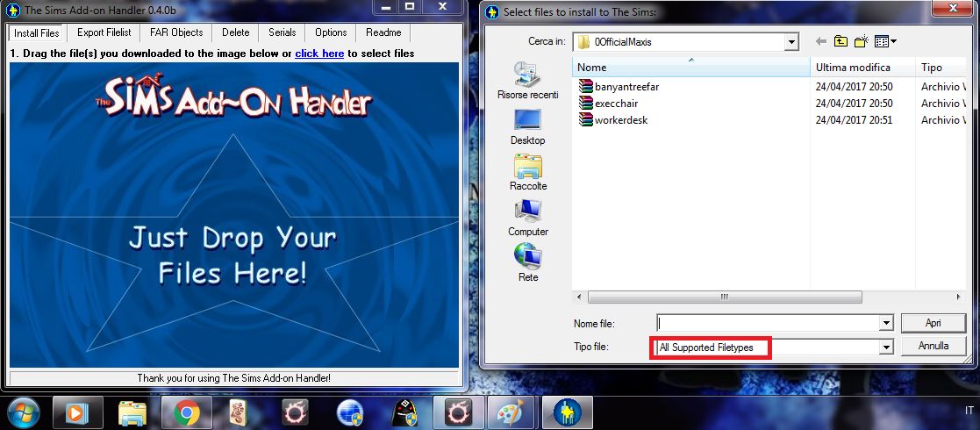Image resolution: width=980 pixels, height=430 pixels.
Task: Jump to Desktop in the places bar
Action: click(528, 127)
